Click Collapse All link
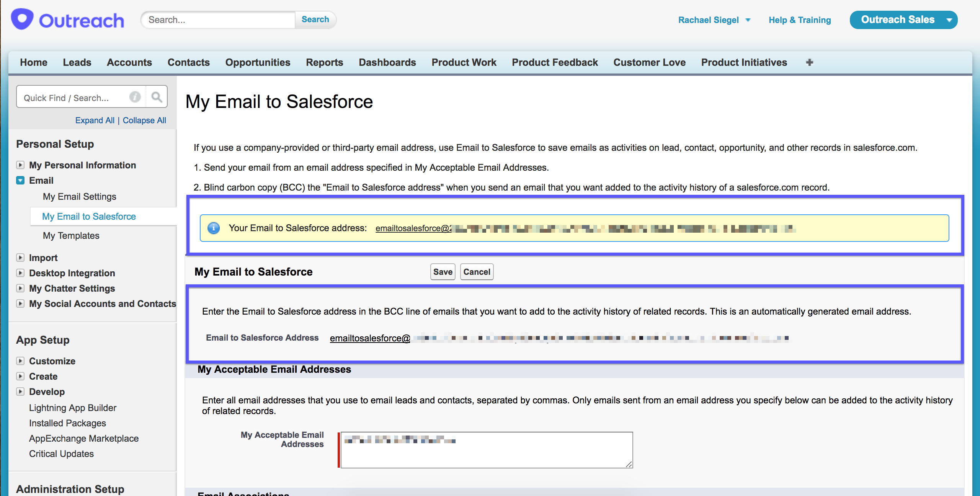This screenshot has height=496, width=980. pyautogui.click(x=144, y=120)
